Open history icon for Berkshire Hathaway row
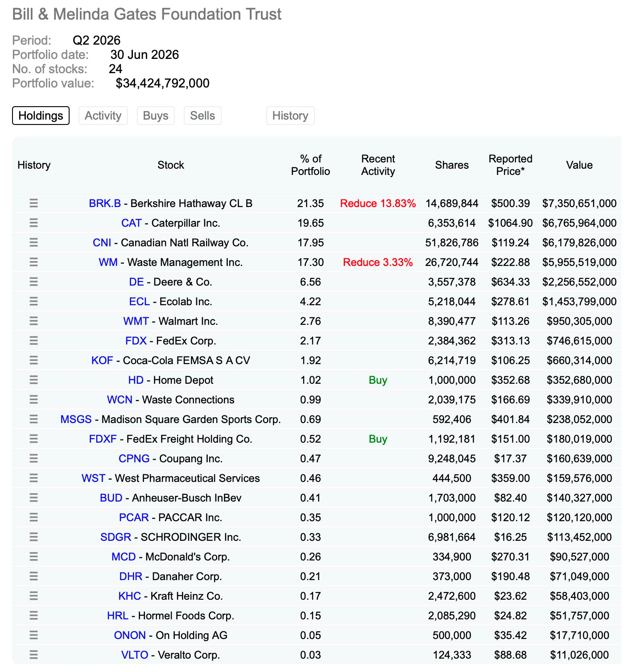The height and width of the screenshot is (672, 628). pyautogui.click(x=33, y=203)
